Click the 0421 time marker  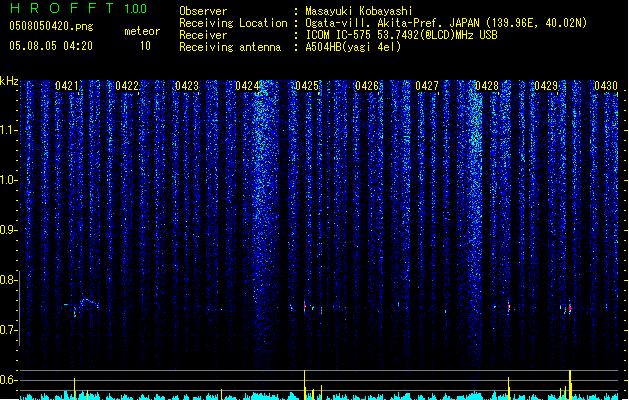[x=67, y=86]
